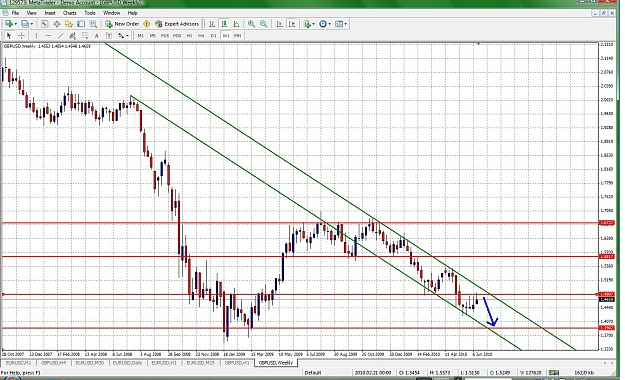Image resolution: width=625 pixels, height=380 pixels.
Task: Click the connection status bars indicator
Action: click(x=554, y=373)
